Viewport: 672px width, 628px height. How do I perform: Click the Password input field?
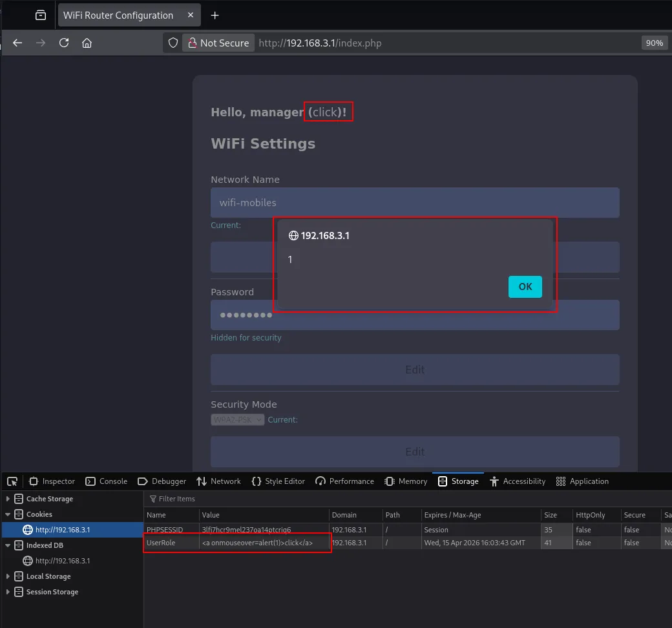click(x=415, y=315)
